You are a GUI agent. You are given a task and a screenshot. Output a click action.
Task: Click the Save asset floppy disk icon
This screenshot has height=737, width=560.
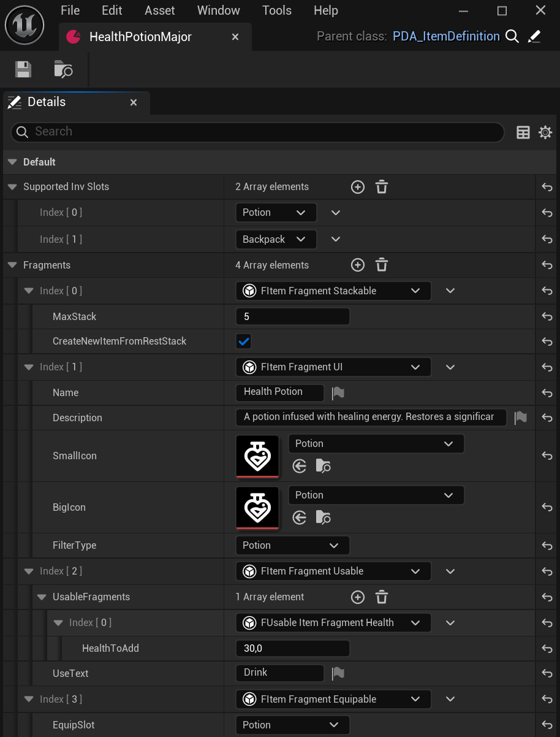pyautogui.click(x=23, y=69)
